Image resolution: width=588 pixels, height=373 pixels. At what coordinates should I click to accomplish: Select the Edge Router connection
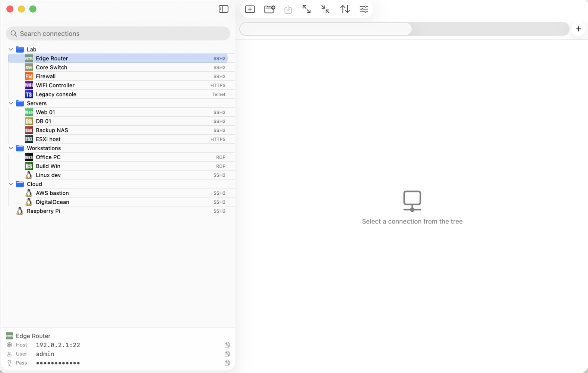click(x=118, y=58)
